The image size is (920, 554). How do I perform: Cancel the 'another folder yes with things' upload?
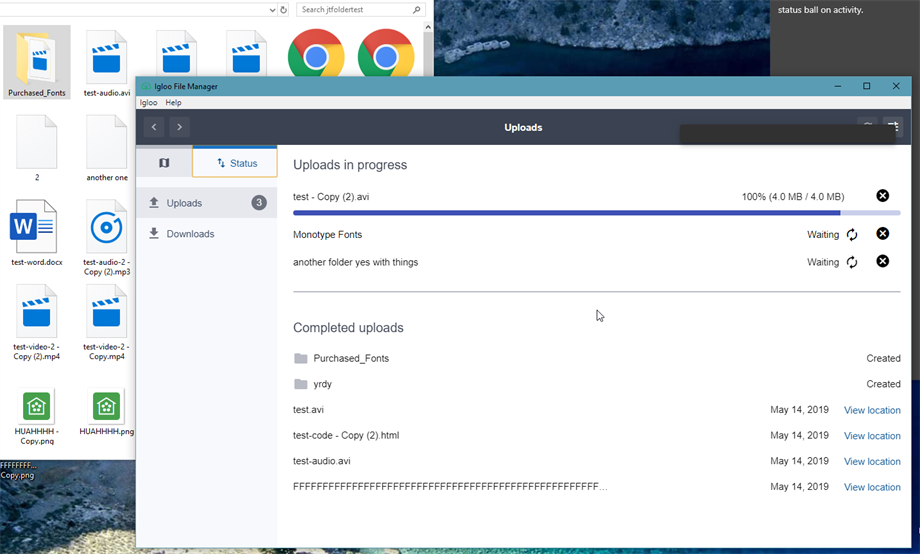tap(882, 262)
